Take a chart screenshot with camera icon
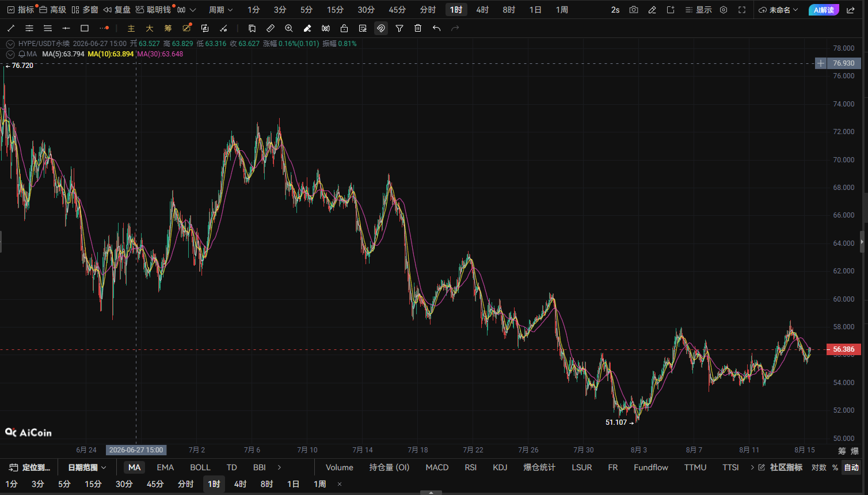Viewport: 868px width, 495px height. 634,10
